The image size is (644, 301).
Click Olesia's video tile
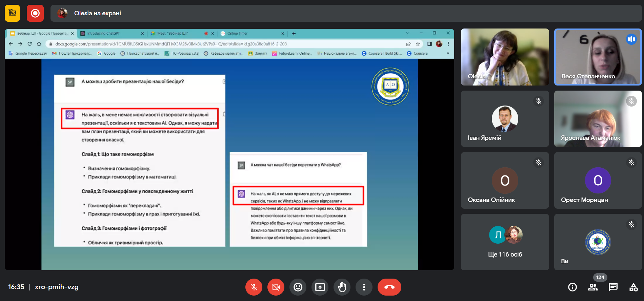505,57
